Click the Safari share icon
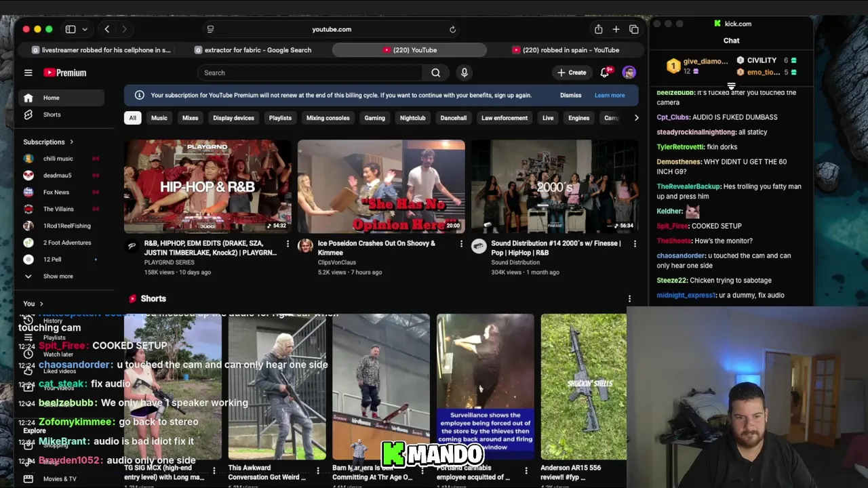The height and width of the screenshot is (488, 868). pyautogui.click(x=598, y=29)
